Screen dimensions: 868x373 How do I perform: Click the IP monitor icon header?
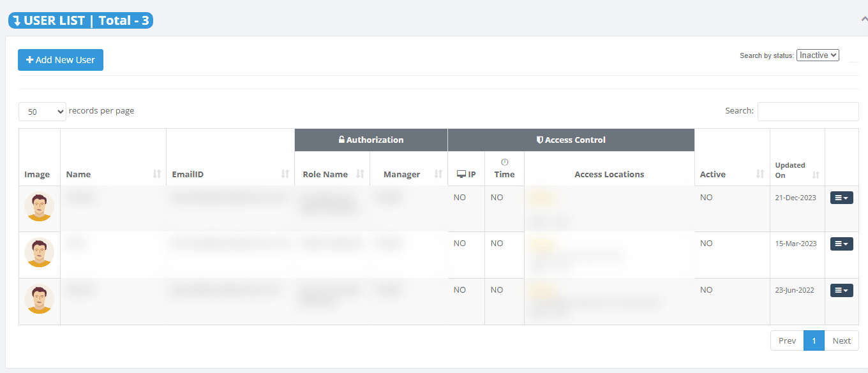(x=461, y=174)
